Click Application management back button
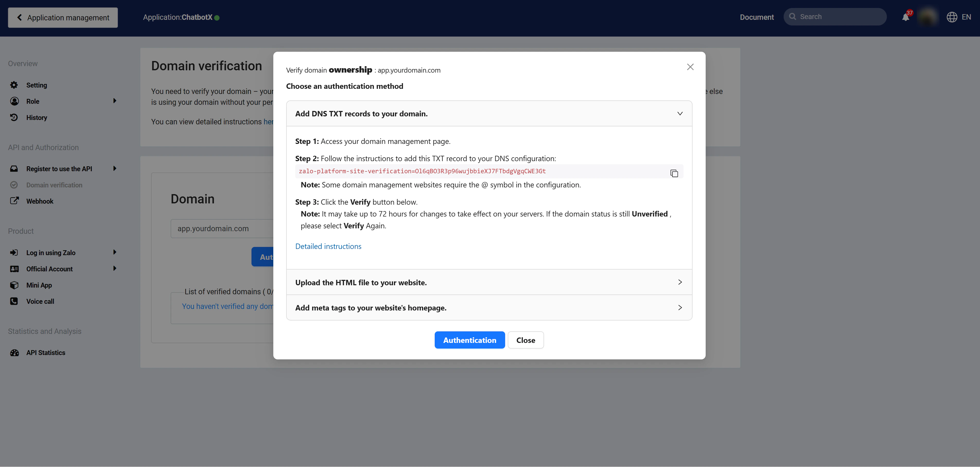 tap(63, 18)
